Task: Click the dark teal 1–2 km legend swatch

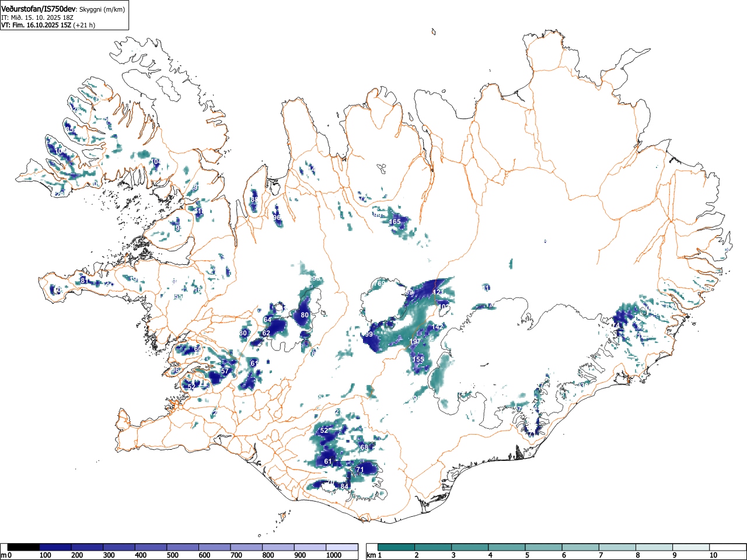Action: click(397, 547)
